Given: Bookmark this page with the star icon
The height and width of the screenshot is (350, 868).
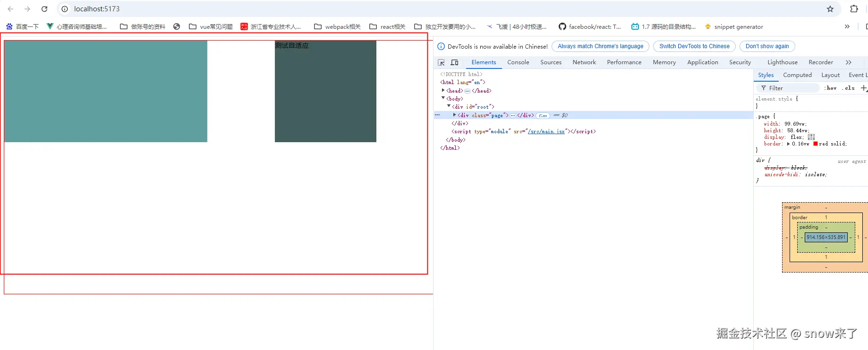Looking at the screenshot, I should click(x=830, y=9).
